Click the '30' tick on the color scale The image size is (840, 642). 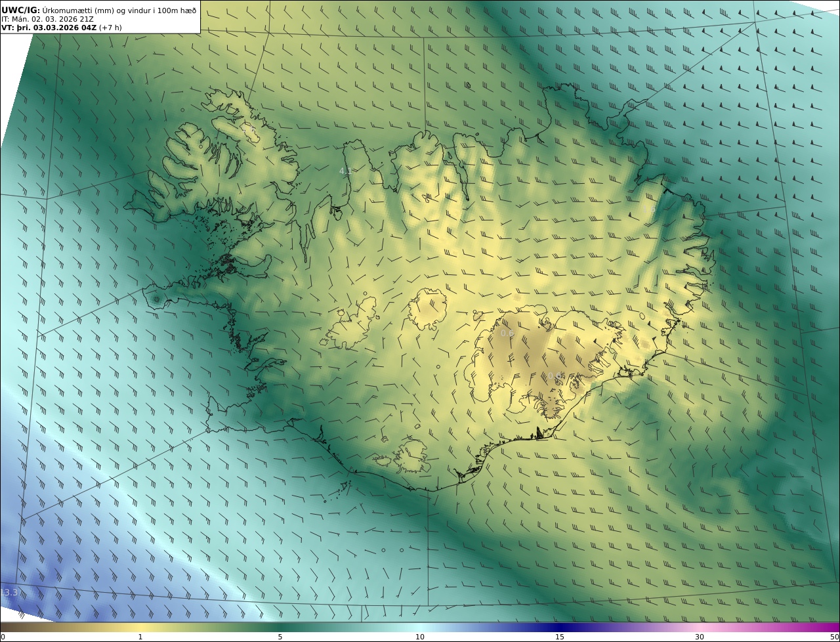click(x=700, y=637)
